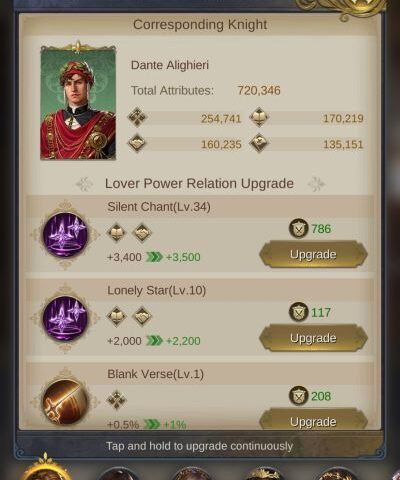Click the cost shield icon next to 786
Screen dimensions: 400x480
pos(298,229)
